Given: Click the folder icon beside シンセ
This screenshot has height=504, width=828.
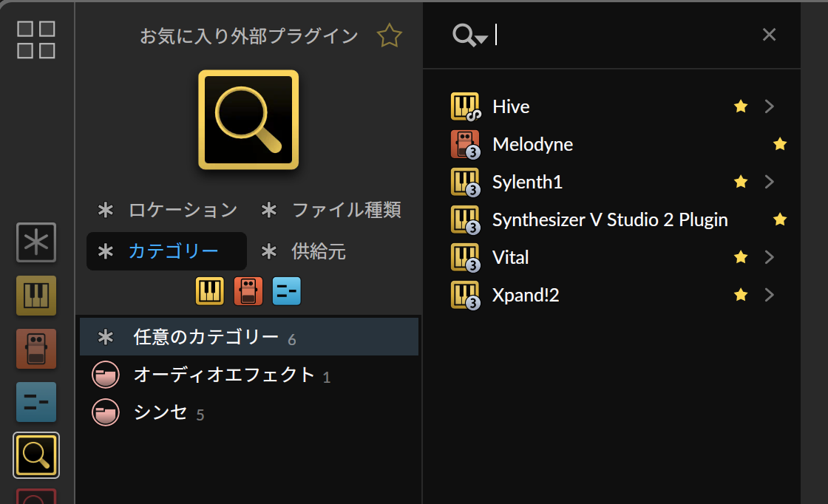Looking at the screenshot, I should coord(106,412).
